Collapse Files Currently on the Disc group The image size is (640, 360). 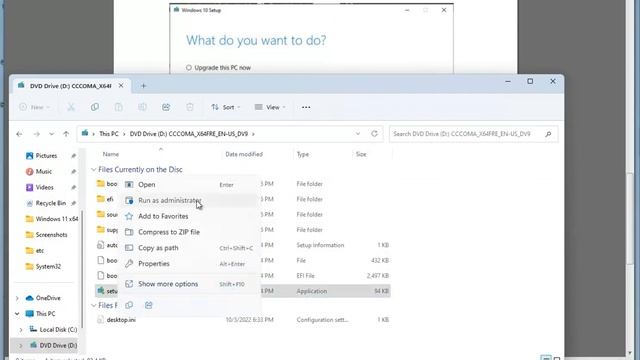(x=93, y=169)
